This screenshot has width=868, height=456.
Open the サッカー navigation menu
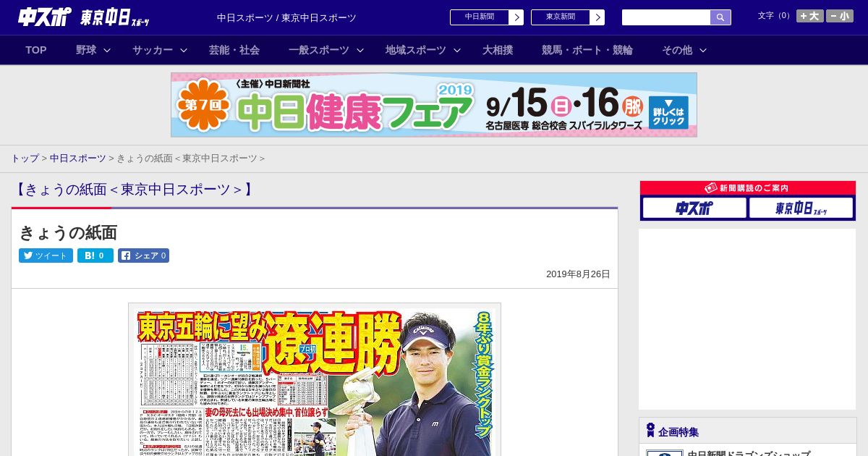coord(153,50)
